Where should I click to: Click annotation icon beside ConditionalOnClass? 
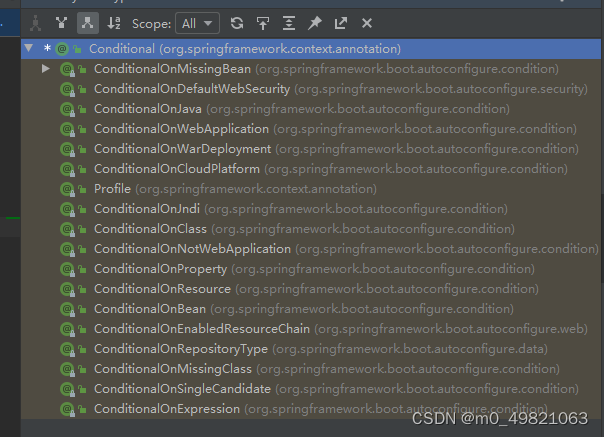67,230
